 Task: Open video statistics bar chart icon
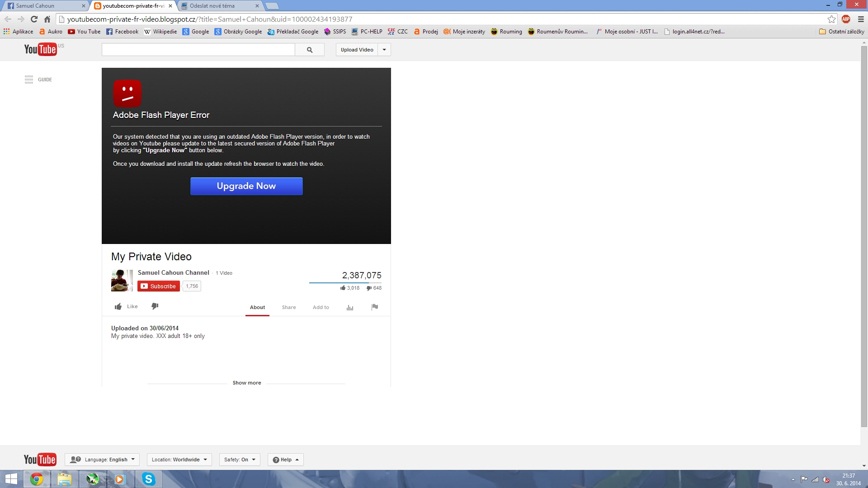click(x=350, y=308)
